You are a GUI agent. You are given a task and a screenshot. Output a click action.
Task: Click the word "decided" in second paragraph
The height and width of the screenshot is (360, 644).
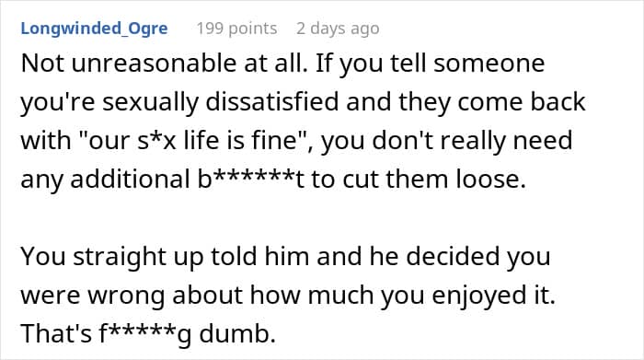click(x=453, y=256)
